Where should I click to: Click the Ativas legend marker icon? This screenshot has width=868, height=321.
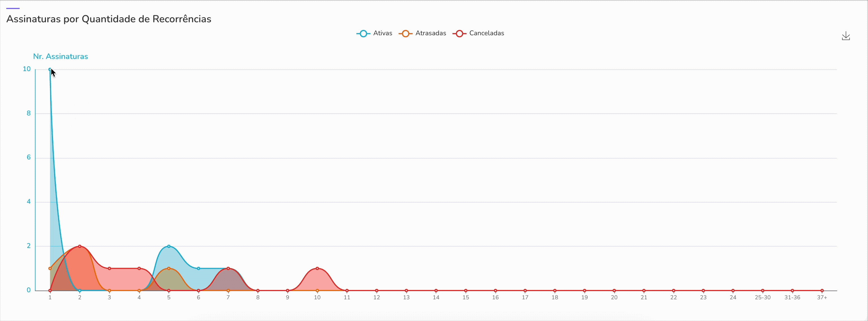(363, 33)
